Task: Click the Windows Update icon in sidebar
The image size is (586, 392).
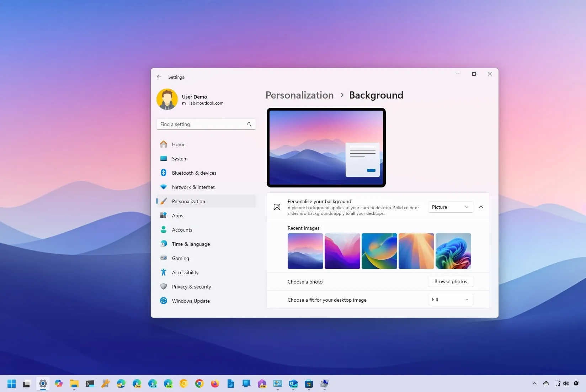Action: point(164,301)
